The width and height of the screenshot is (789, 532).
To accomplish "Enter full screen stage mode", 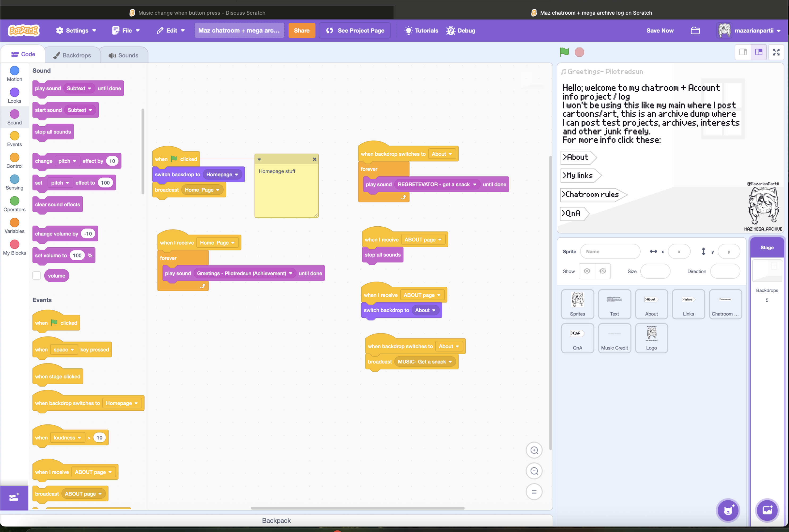I will tap(776, 52).
